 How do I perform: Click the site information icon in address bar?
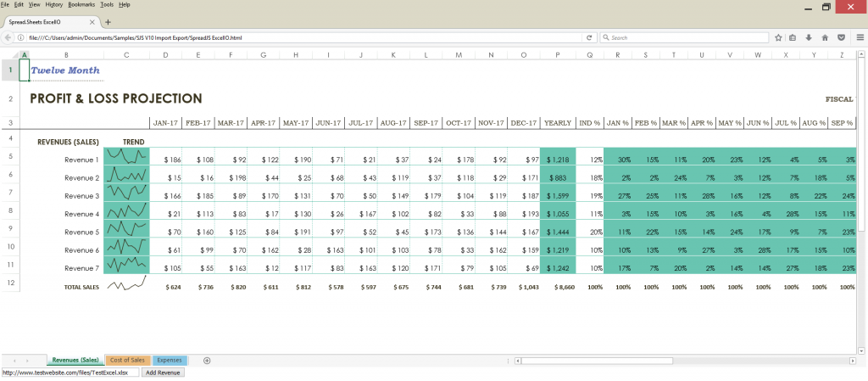[x=22, y=38]
